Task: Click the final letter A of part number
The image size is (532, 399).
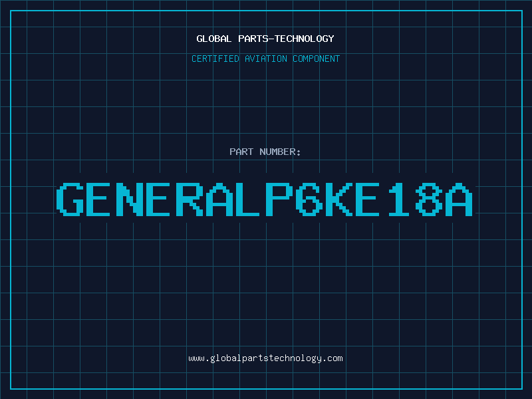Action: (x=459, y=199)
